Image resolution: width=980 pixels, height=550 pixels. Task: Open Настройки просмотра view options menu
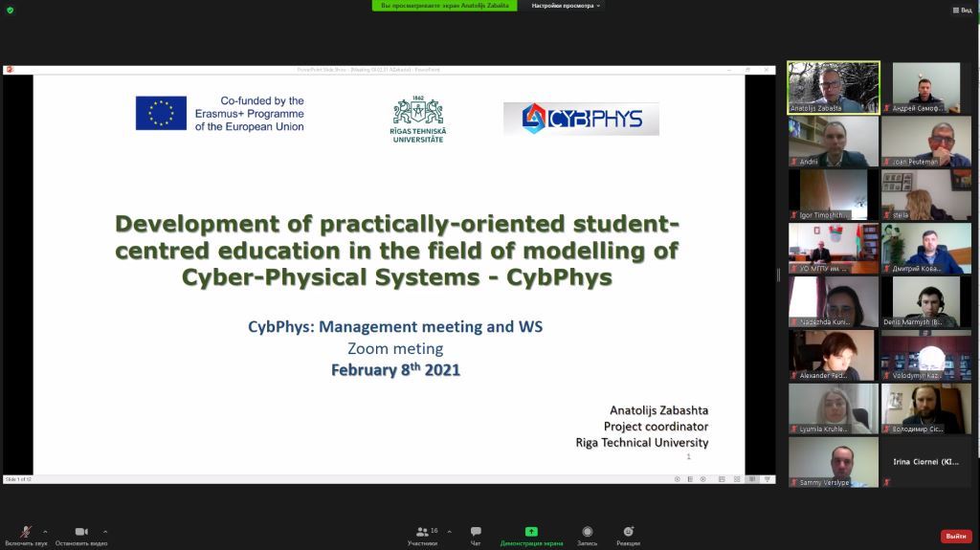tap(567, 6)
